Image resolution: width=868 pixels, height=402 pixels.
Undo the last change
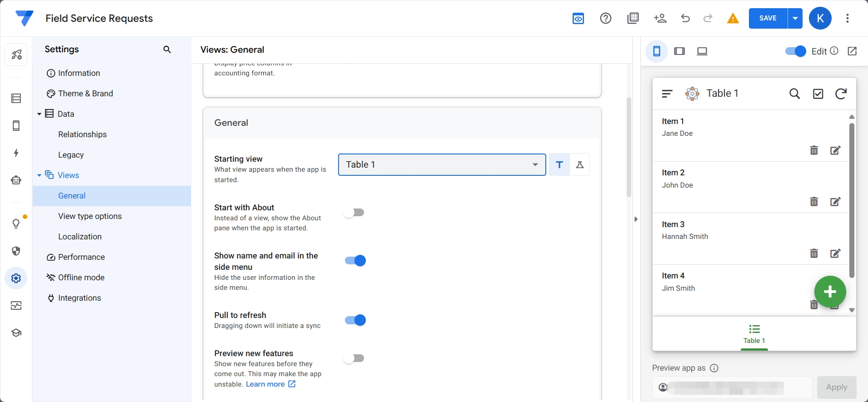pyautogui.click(x=685, y=18)
